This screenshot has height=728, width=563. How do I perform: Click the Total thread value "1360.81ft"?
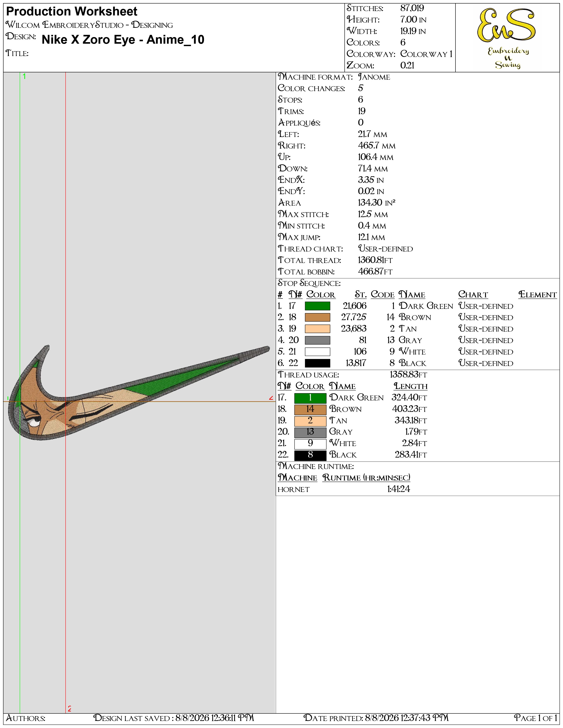tap(375, 260)
